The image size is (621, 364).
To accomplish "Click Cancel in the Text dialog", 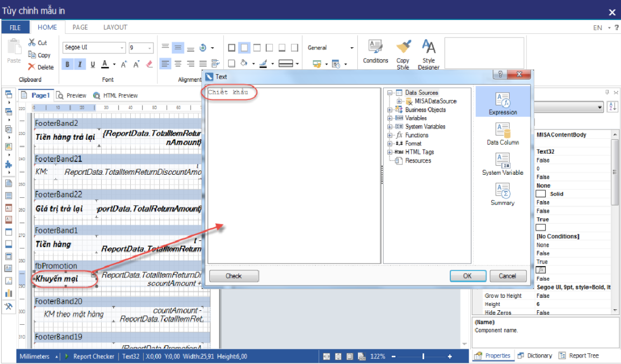I will (x=508, y=276).
